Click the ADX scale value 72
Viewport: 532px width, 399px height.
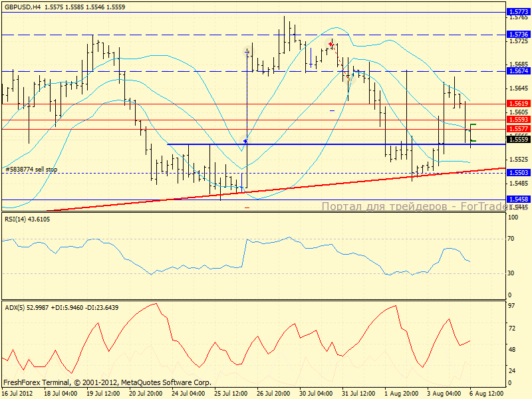(x=511, y=328)
